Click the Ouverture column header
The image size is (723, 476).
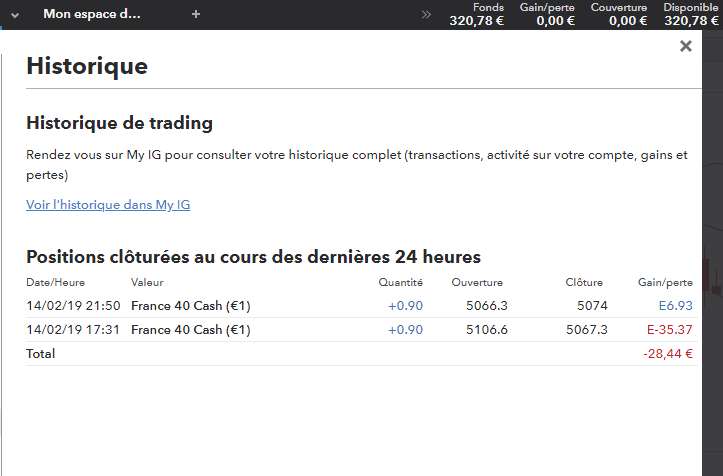tap(477, 282)
